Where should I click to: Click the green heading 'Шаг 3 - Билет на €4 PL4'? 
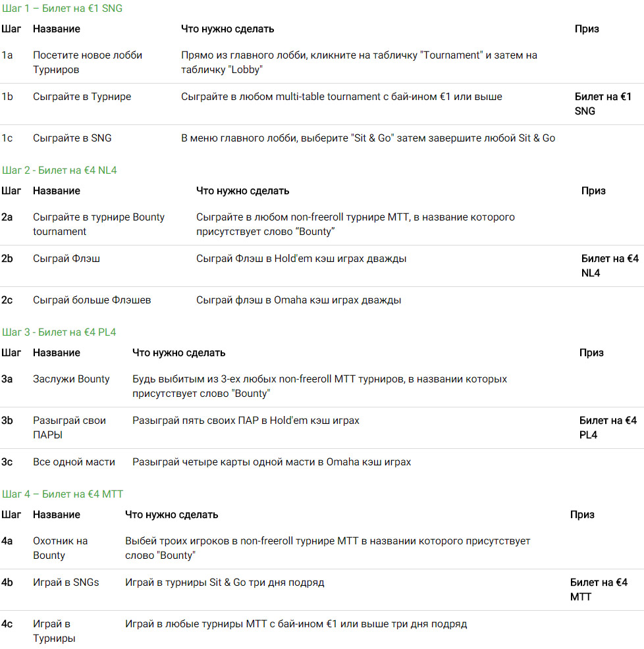coord(59,332)
